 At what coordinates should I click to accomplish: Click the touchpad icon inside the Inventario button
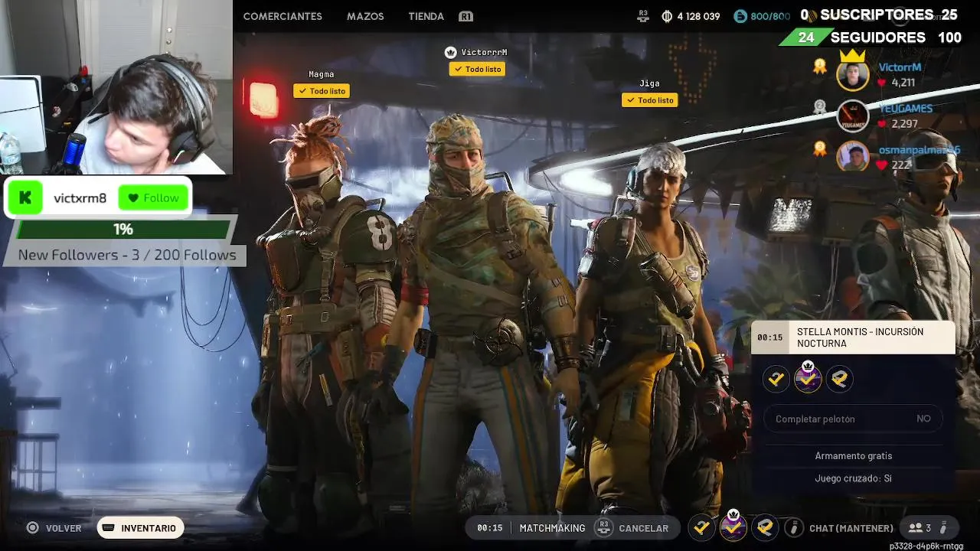click(x=109, y=528)
